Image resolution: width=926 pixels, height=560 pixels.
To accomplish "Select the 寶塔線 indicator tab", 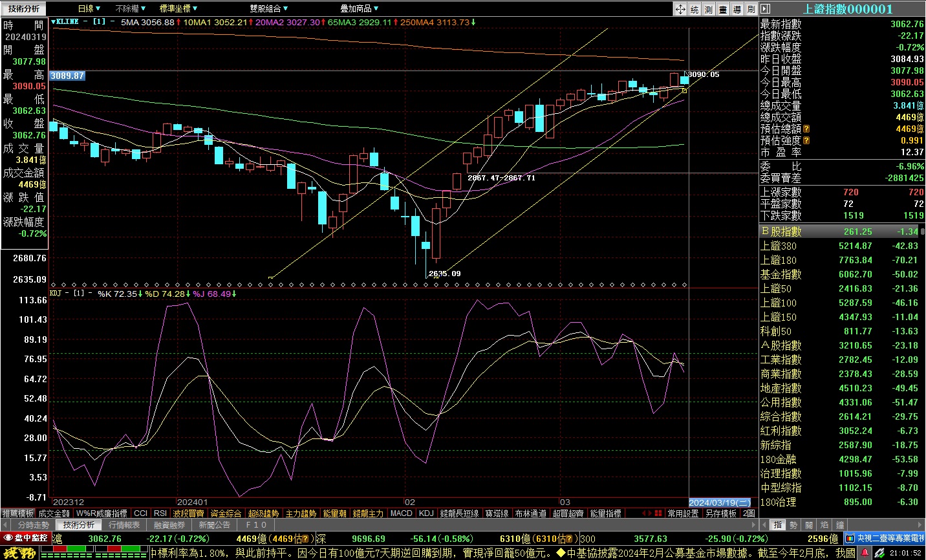I will [497, 513].
